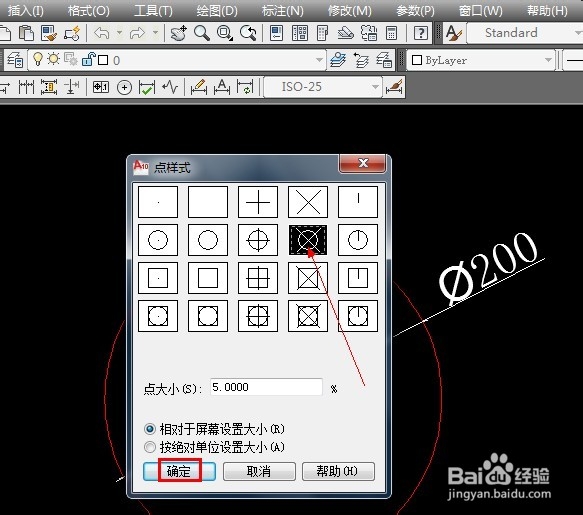Select 'Set size in absolute units' radio
Image resolution: width=583 pixels, height=515 pixels.
point(150,447)
